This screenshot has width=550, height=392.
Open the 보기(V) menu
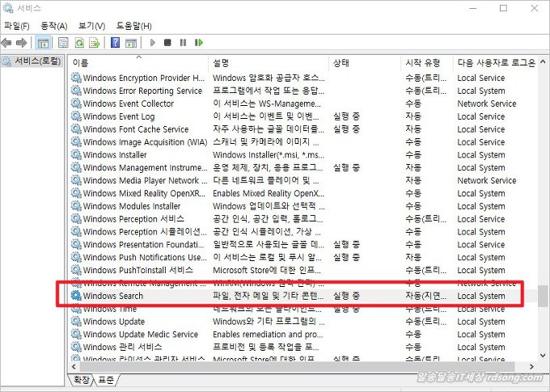[91, 26]
